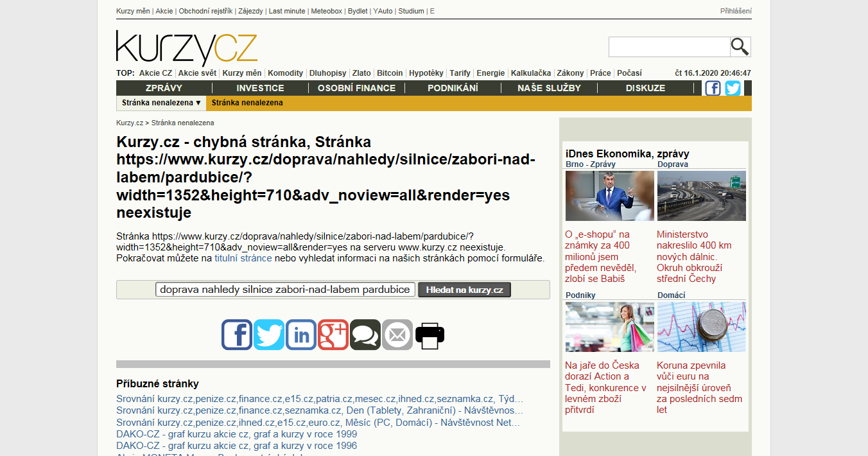Focus the page search field with 'doprava nahledy'
Image resolution: width=868 pixels, height=456 pixels.
tap(286, 290)
